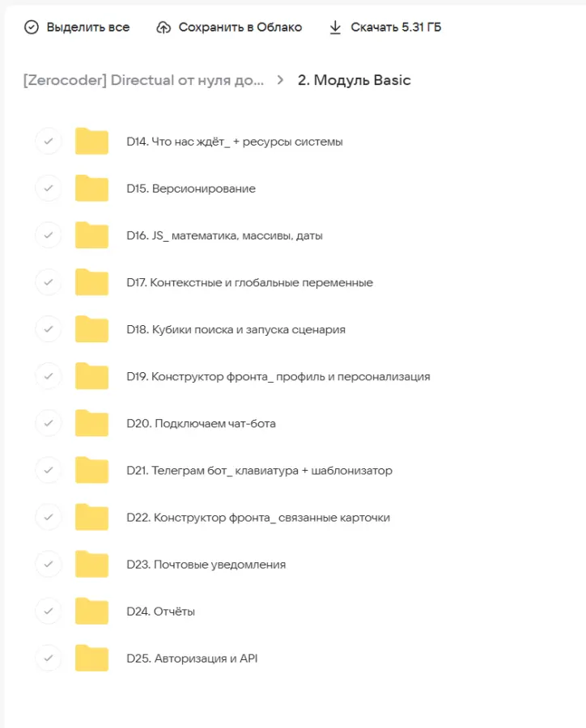This screenshot has width=586, height=728.
Task: Open the D23 folder icon
Action: pos(91,564)
